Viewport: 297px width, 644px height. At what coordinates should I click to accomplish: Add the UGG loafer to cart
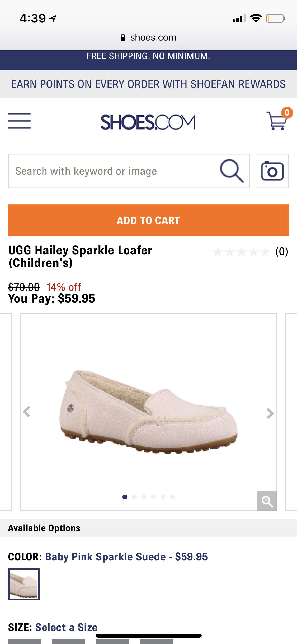pos(148,220)
